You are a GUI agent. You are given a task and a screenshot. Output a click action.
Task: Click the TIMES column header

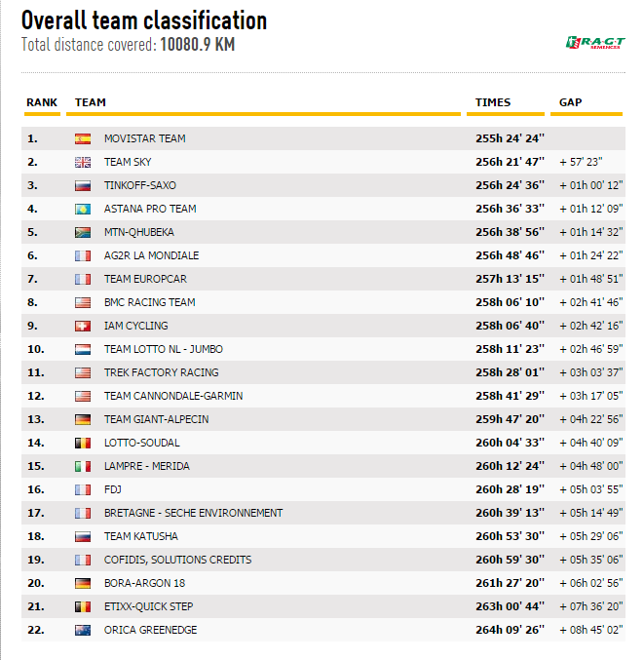pyautogui.click(x=493, y=102)
